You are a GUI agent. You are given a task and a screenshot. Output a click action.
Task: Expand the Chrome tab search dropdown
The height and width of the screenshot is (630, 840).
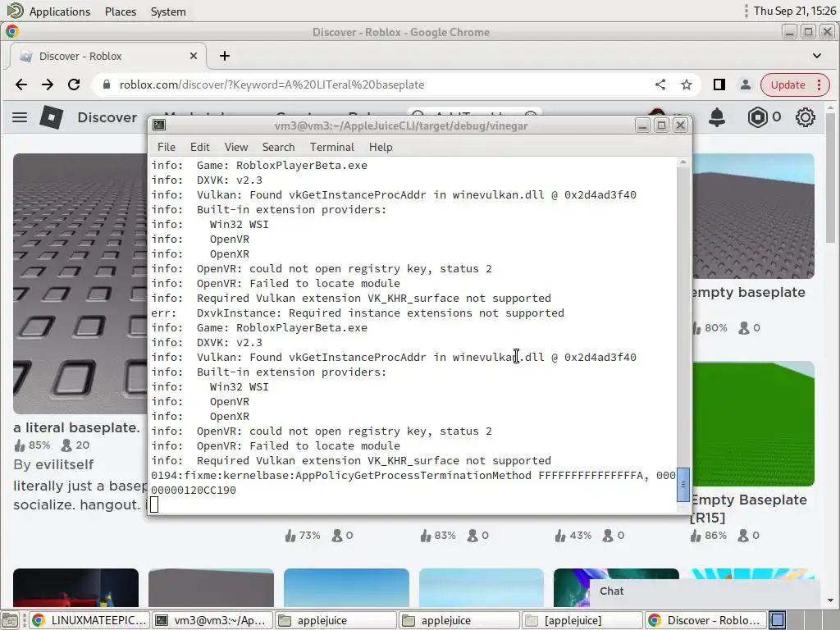point(816,56)
